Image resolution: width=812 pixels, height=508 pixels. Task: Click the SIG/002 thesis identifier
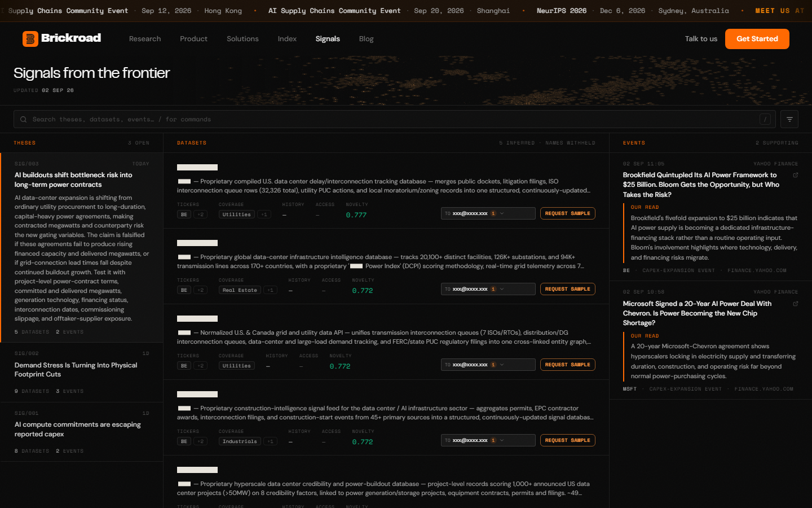pyautogui.click(x=27, y=353)
